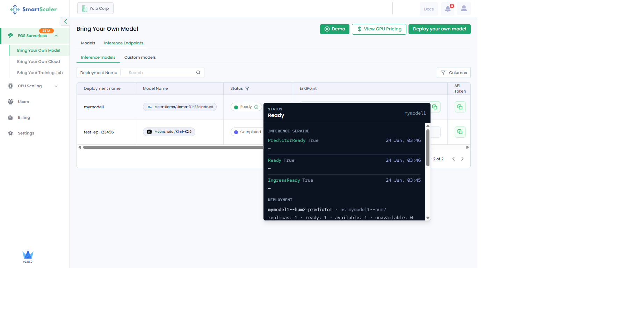Screen dimensions: 644x334
Task: Select the Custom models sub-tab
Action: click(140, 57)
